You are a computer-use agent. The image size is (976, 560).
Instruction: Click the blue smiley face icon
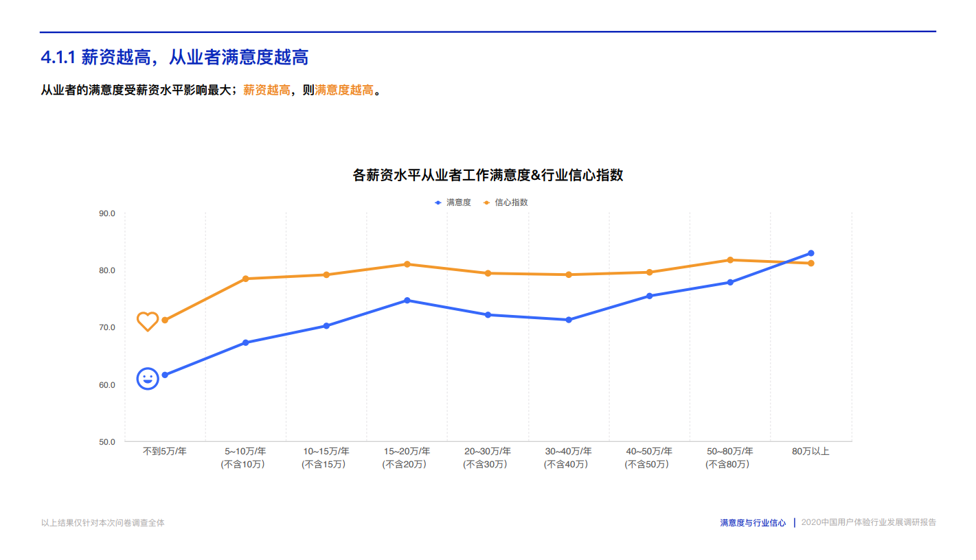coord(148,378)
